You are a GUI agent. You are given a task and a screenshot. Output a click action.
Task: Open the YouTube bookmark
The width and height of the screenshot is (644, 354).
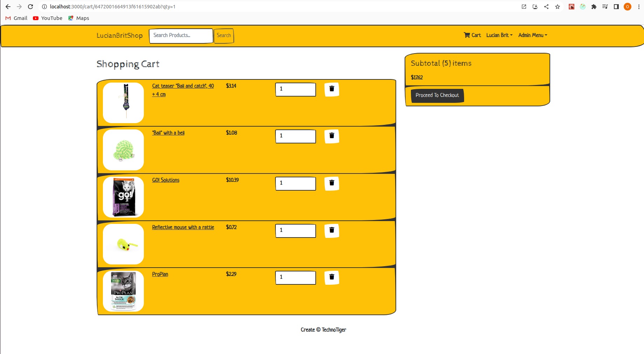(48, 18)
